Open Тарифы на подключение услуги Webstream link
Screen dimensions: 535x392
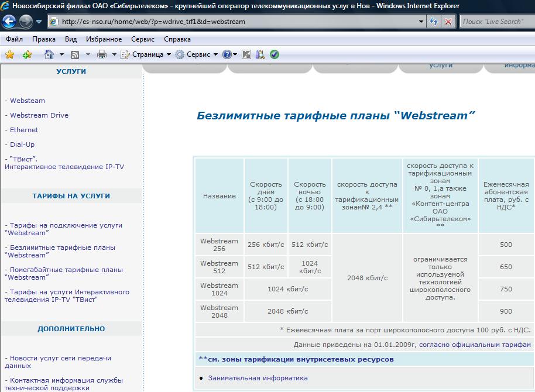pyautogui.click(x=63, y=229)
